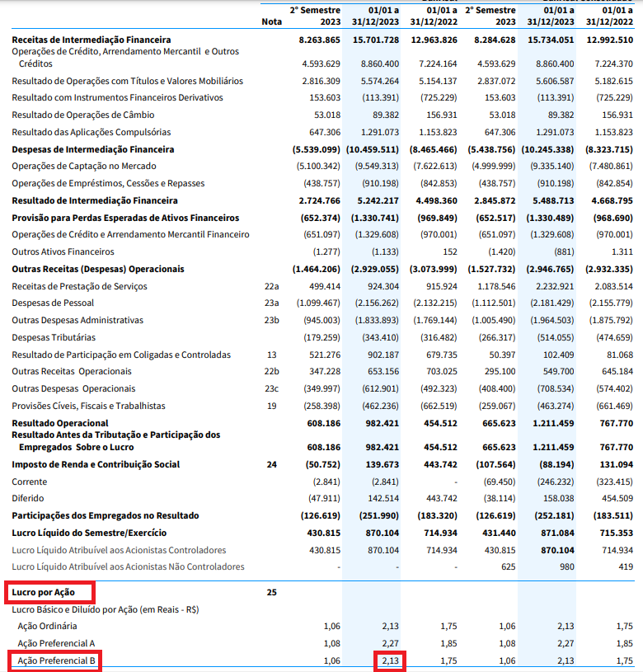Click 'Resultado de Participação em Coligadas e Controladas'
This screenshot has width=643, height=672.
(121, 355)
